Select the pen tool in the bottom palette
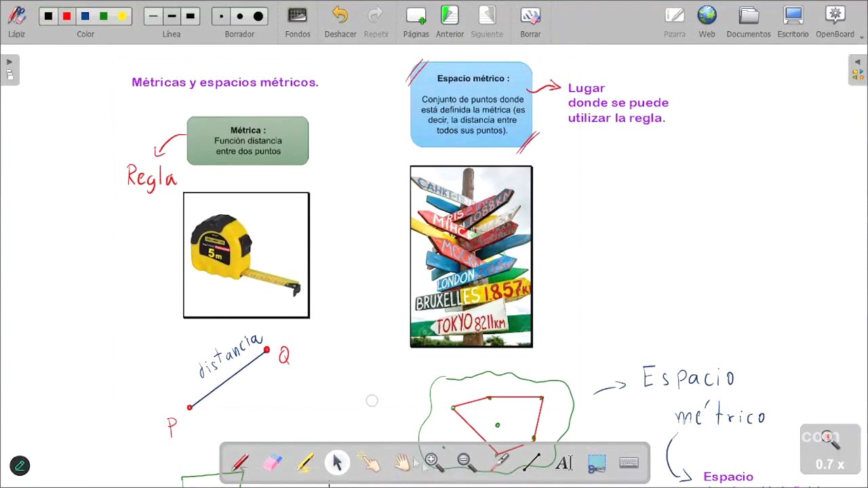868x488 pixels. [x=239, y=462]
